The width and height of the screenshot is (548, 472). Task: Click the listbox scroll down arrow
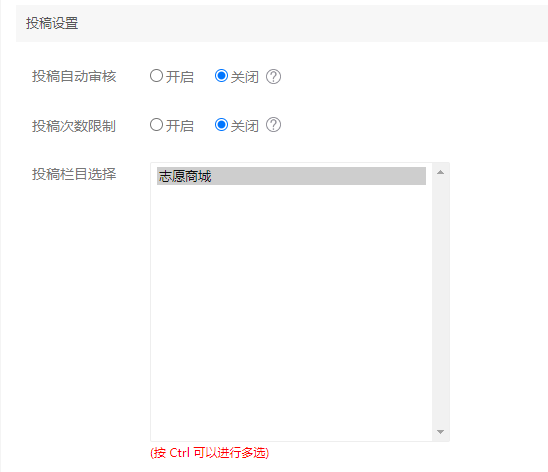coord(440,432)
